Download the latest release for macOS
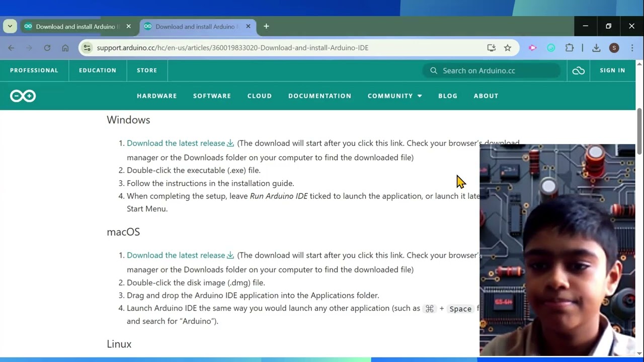The image size is (644, 362). click(x=180, y=255)
